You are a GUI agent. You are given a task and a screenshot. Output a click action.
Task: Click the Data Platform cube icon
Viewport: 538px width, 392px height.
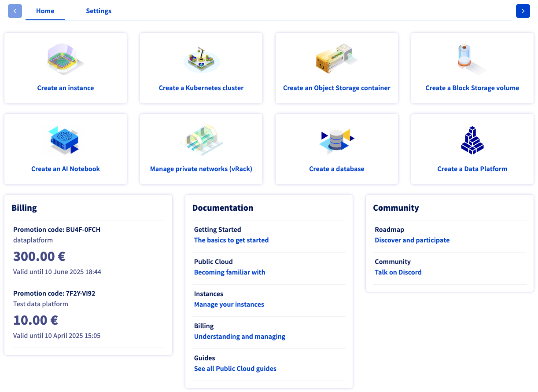pyautogui.click(x=472, y=139)
